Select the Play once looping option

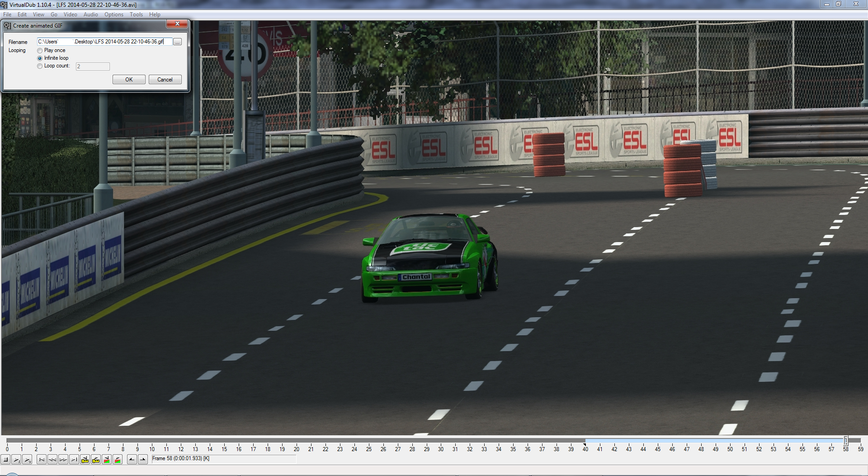(40, 51)
